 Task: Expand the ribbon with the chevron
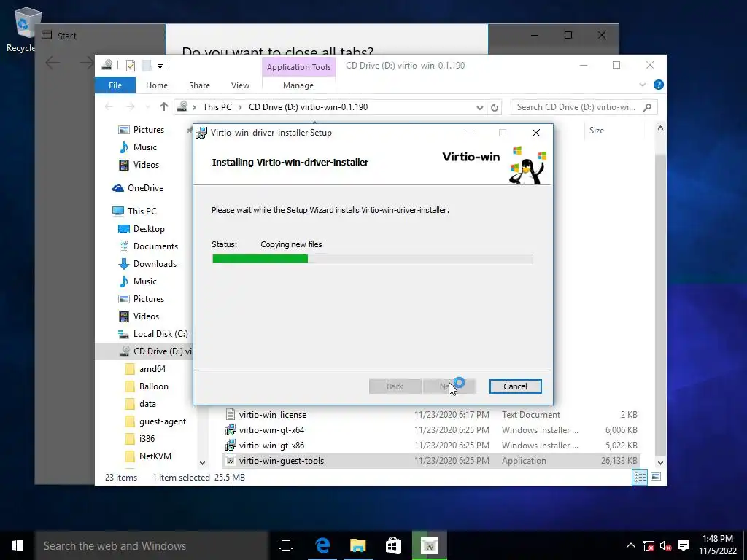click(643, 85)
